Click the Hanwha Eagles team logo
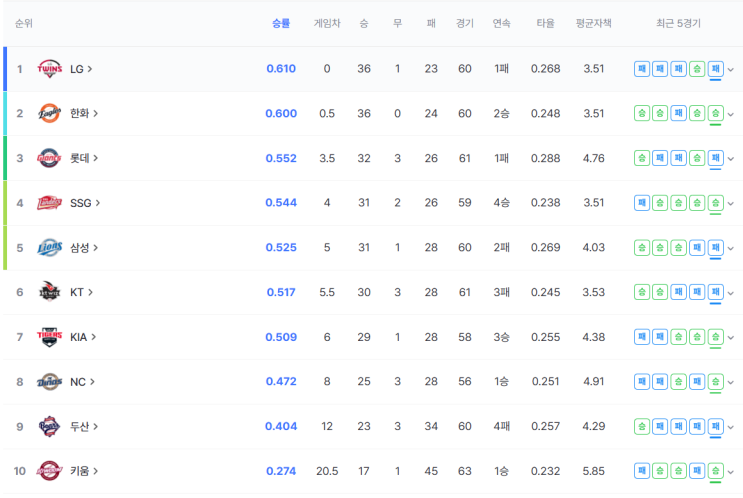This screenshot has width=743, height=498. click(49, 113)
